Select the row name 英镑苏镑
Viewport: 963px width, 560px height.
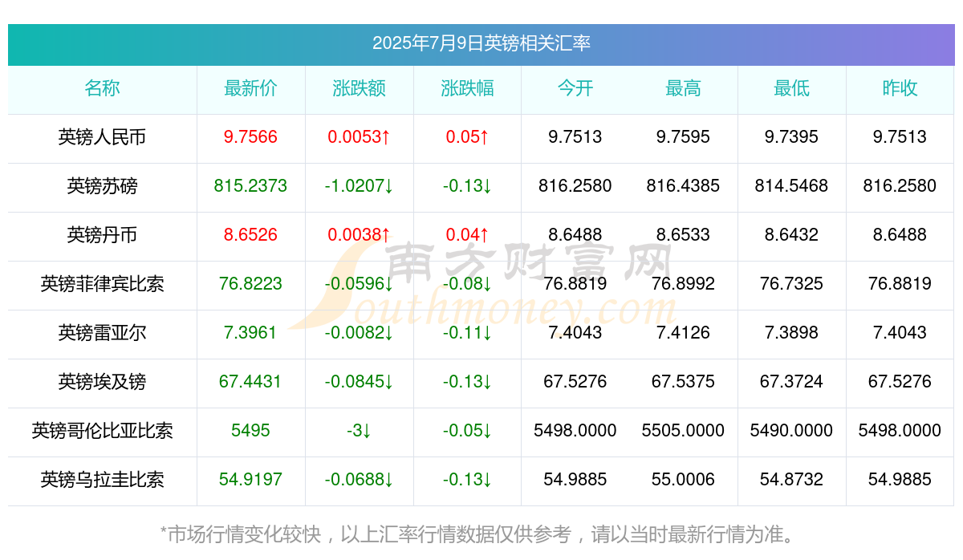[x=102, y=186]
